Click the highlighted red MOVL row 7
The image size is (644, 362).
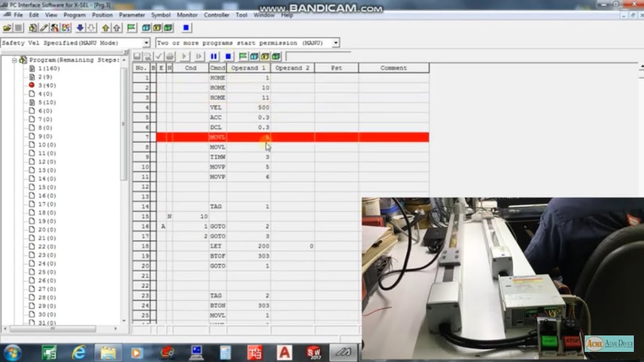(292, 137)
